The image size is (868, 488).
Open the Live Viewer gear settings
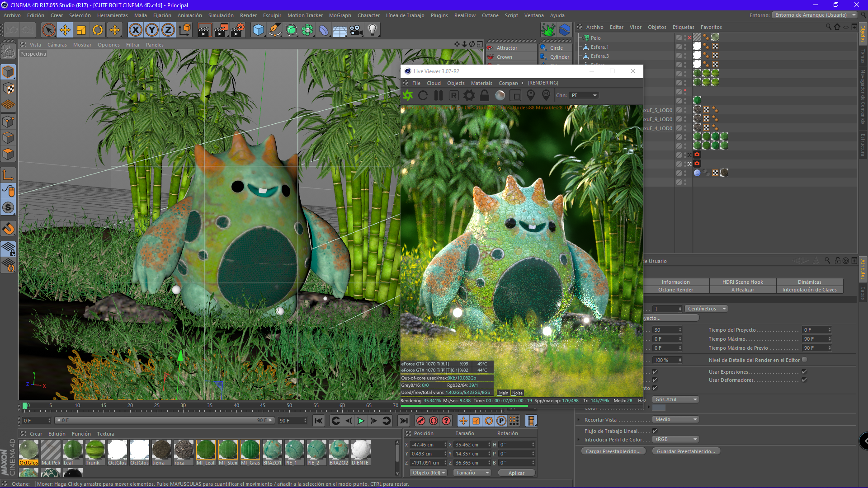469,95
